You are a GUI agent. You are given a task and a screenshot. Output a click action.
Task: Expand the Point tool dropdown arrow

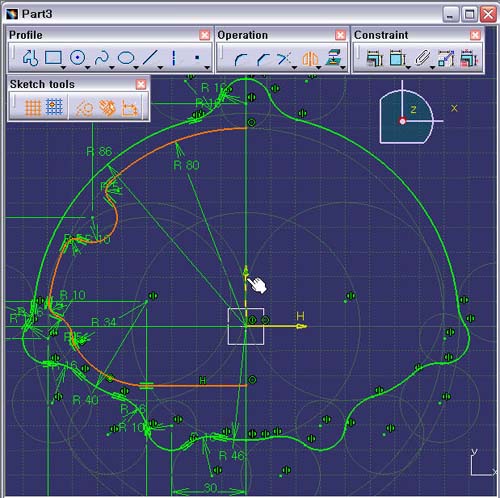[x=207, y=68]
